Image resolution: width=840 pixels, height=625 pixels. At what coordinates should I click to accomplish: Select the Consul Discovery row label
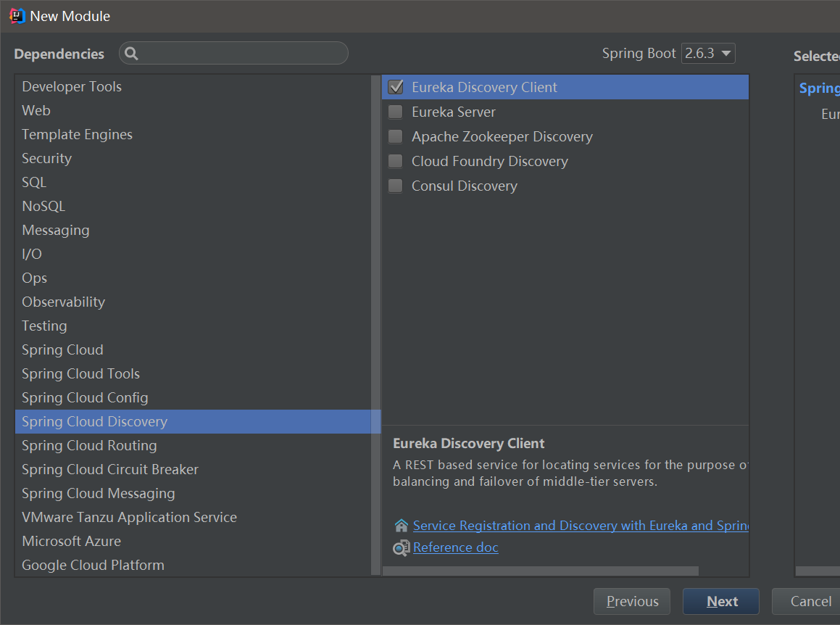[x=465, y=186]
